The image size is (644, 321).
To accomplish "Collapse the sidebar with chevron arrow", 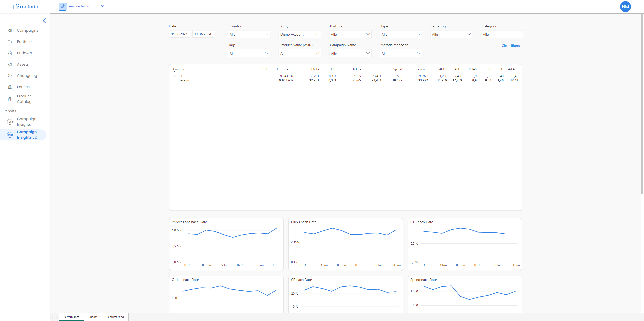I will pos(44,21).
